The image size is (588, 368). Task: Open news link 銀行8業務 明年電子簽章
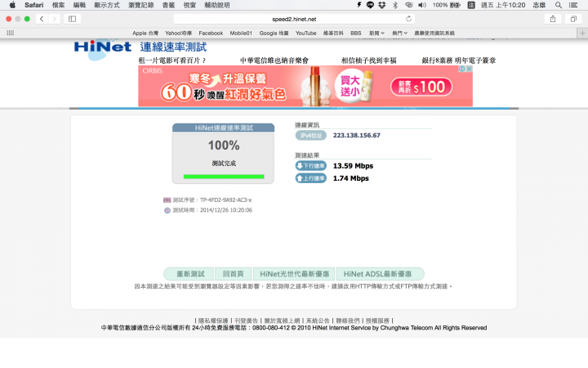pyautogui.click(x=459, y=61)
